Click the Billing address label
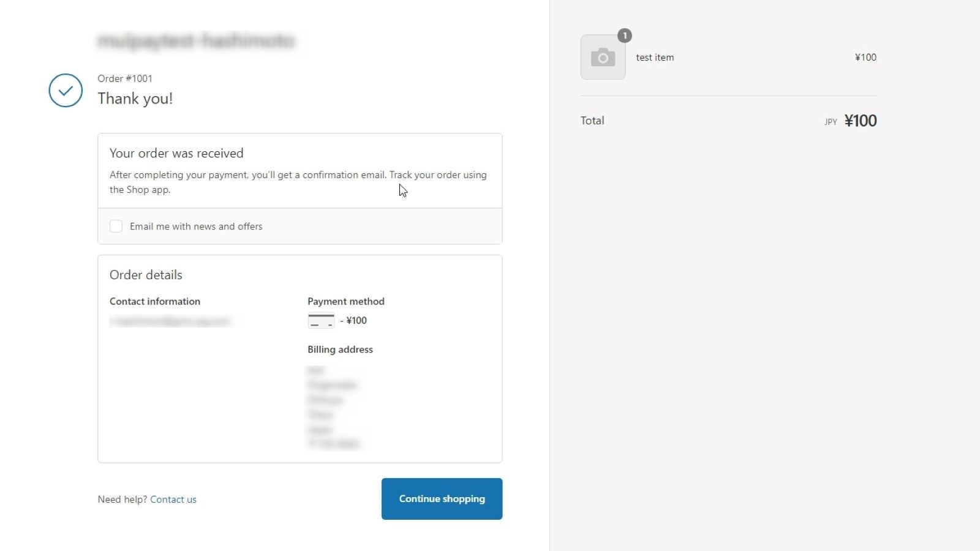The height and width of the screenshot is (551, 980). tap(340, 350)
